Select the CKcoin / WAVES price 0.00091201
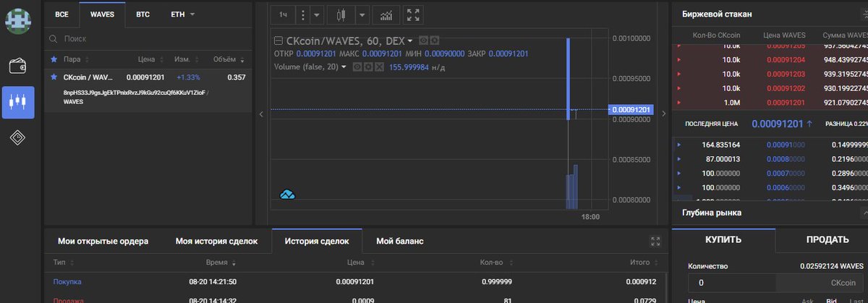This screenshot has width=868, height=303. [x=145, y=77]
